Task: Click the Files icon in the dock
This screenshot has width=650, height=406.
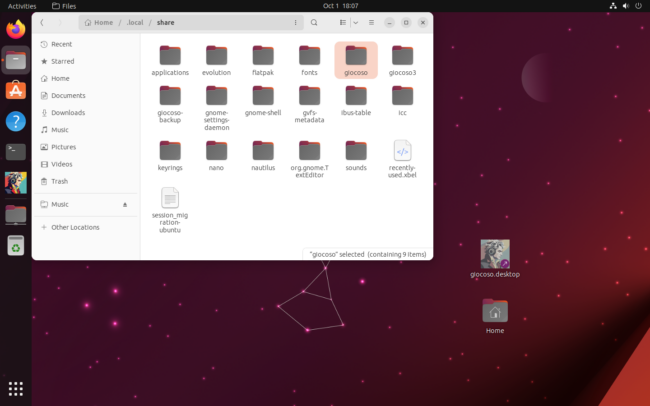Action: [x=16, y=60]
